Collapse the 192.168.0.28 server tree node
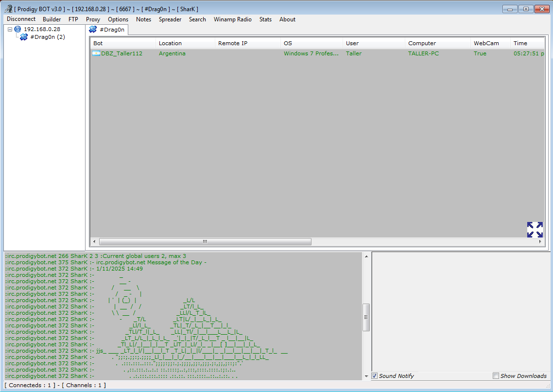This screenshot has height=392, width=553. [x=10, y=29]
